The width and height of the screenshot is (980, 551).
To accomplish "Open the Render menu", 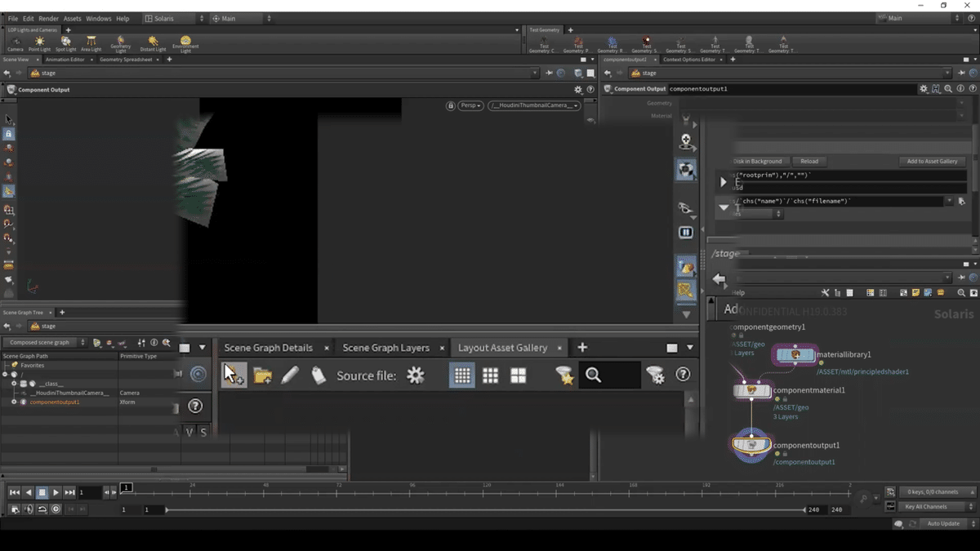I will click(48, 18).
